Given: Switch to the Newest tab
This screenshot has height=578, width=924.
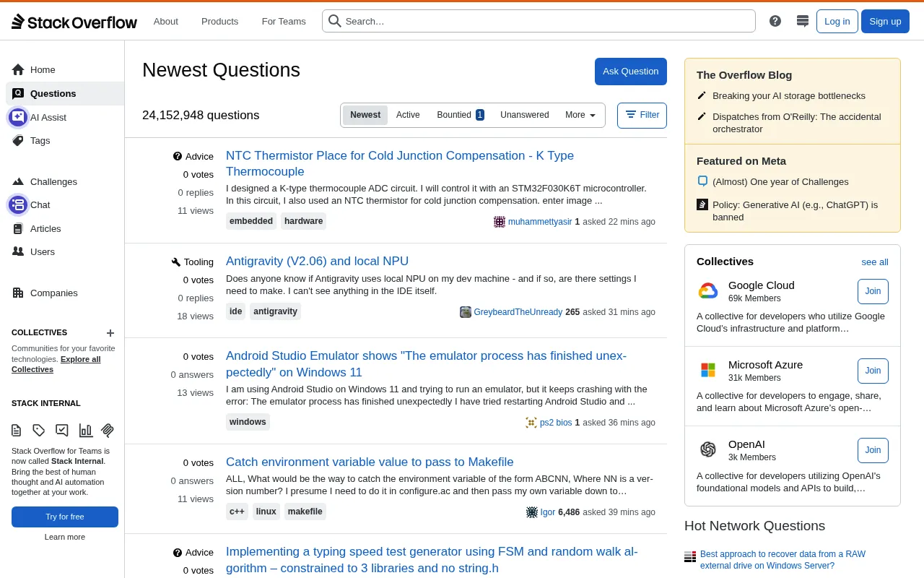Looking at the screenshot, I should 365,115.
